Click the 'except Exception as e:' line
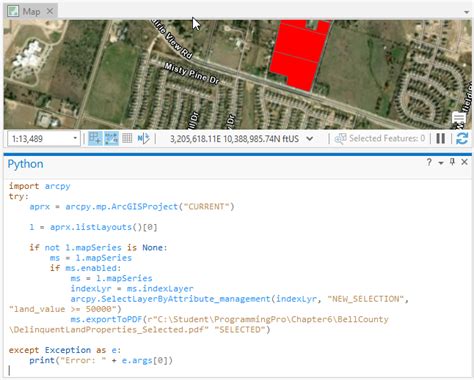This screenshot has width=474, height=380. point(65,350)
